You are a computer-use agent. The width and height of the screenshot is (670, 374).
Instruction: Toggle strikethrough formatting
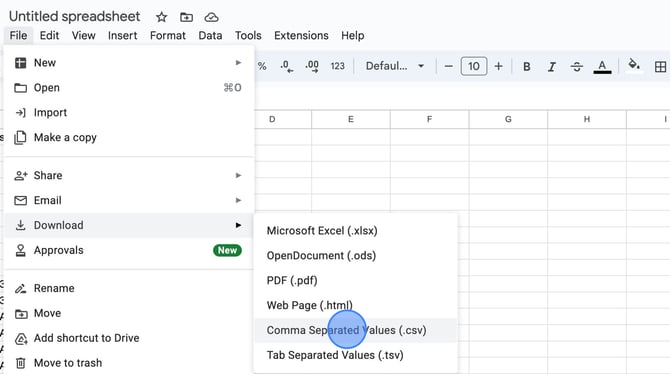(576, 66)
